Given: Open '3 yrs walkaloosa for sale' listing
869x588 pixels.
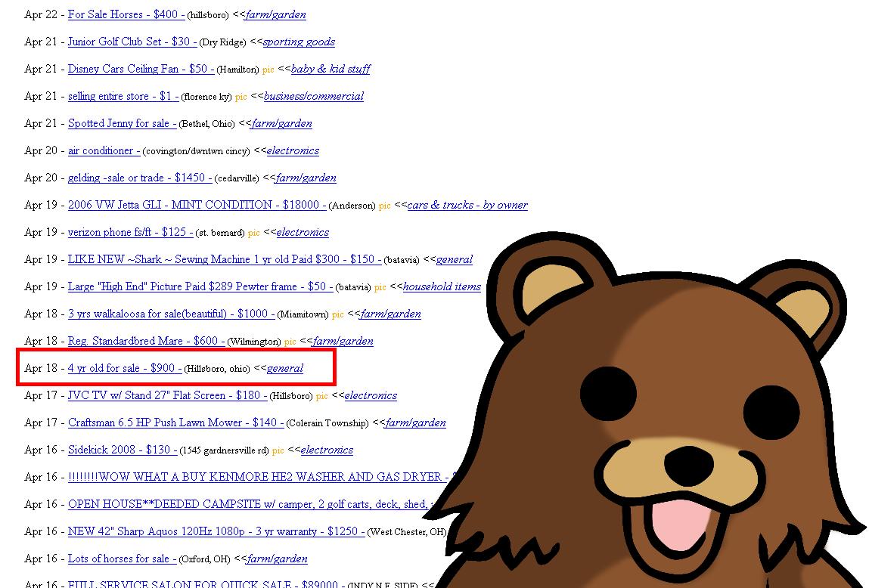Looking at the screenshot, I should click(171, 314).
